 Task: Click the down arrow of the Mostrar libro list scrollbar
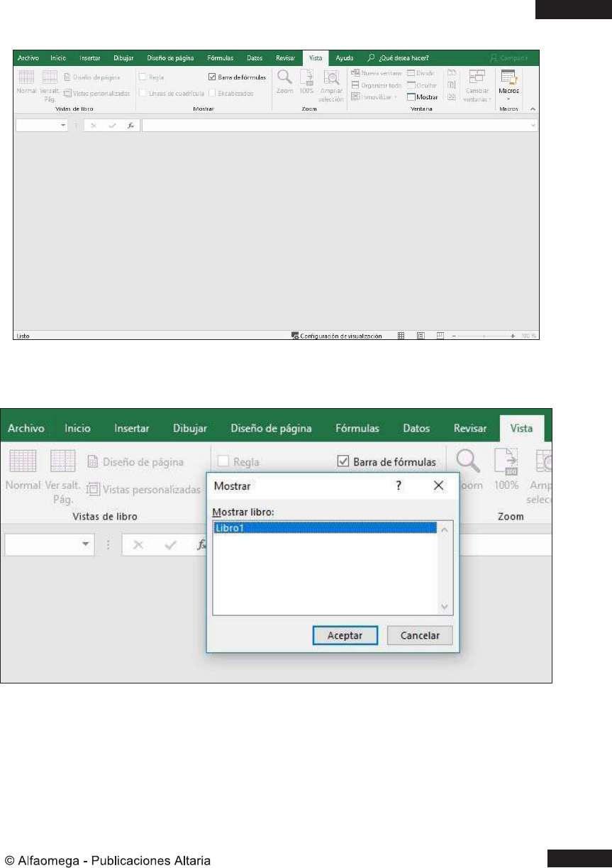pyautogui.click(x=445, y=607)
